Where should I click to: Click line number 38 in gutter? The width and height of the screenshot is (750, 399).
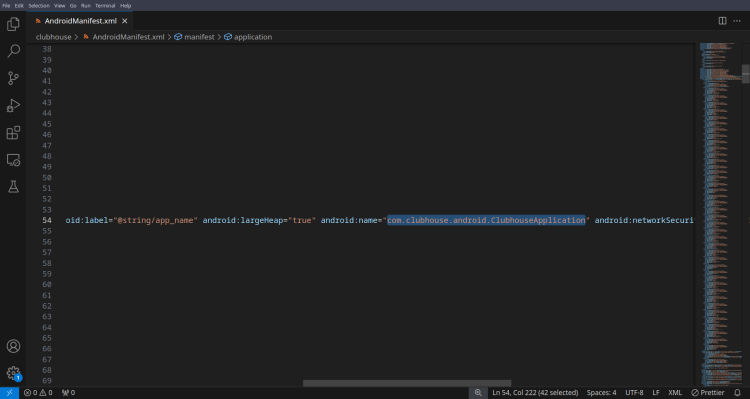click(x=47, y=49)
